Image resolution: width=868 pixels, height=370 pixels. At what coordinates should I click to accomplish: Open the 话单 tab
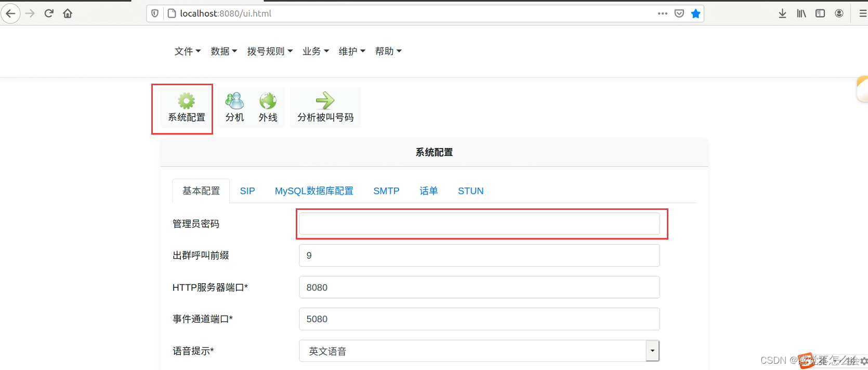point(429,191)
